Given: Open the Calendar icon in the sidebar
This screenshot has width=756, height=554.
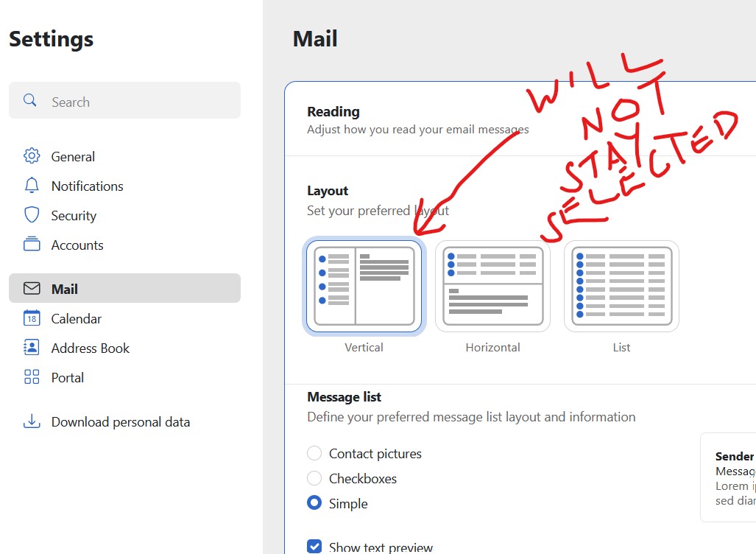Looking at the screenshot, I should point(31,318).
